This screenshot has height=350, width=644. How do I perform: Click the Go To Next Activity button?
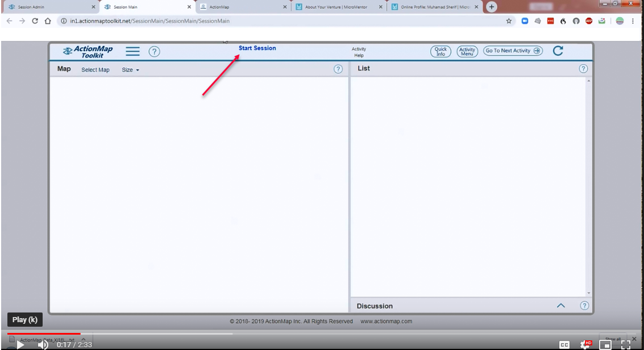[x=513, y=51]
